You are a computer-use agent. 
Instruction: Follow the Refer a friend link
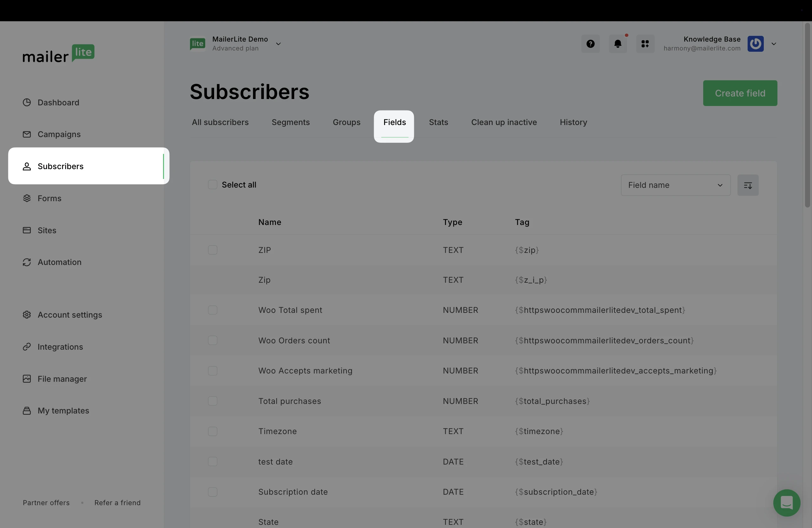[117, 502]
